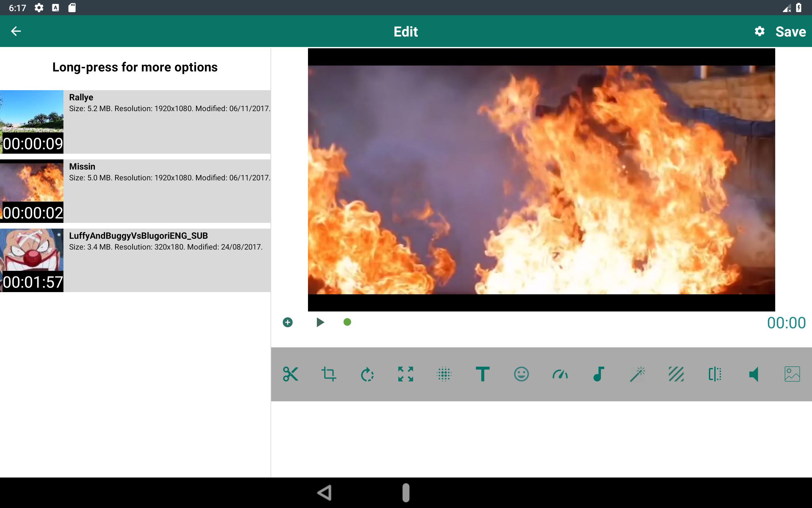Save the edited video

coord(790,31)
